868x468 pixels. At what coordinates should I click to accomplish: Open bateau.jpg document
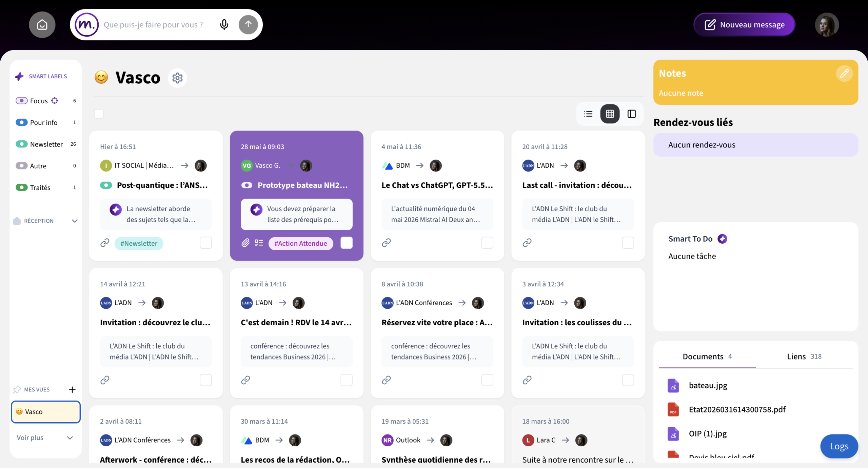coord(708,386)
